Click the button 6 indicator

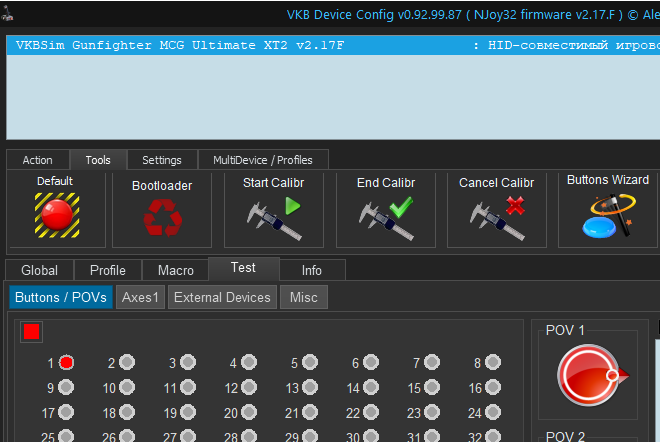371,362
